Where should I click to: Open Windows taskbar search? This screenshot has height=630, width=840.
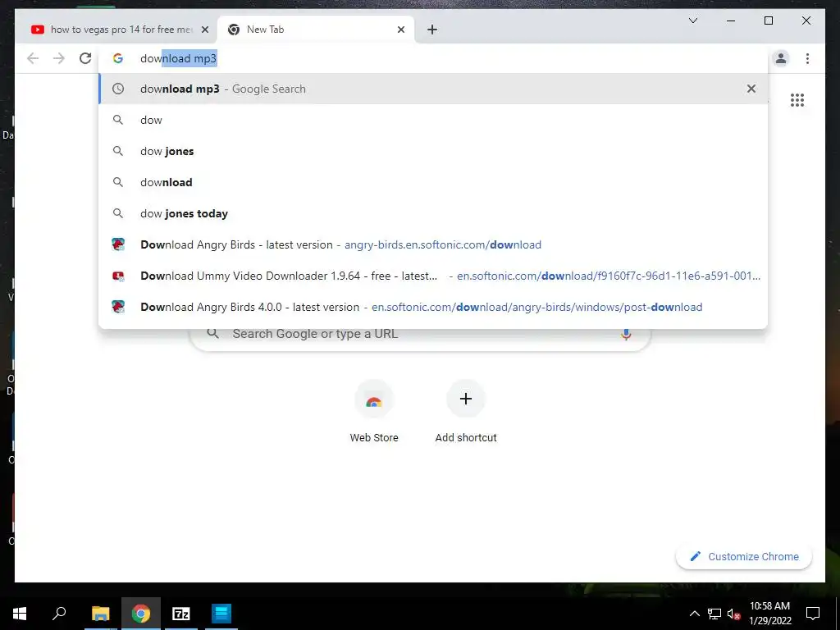[x=59, y=614]
